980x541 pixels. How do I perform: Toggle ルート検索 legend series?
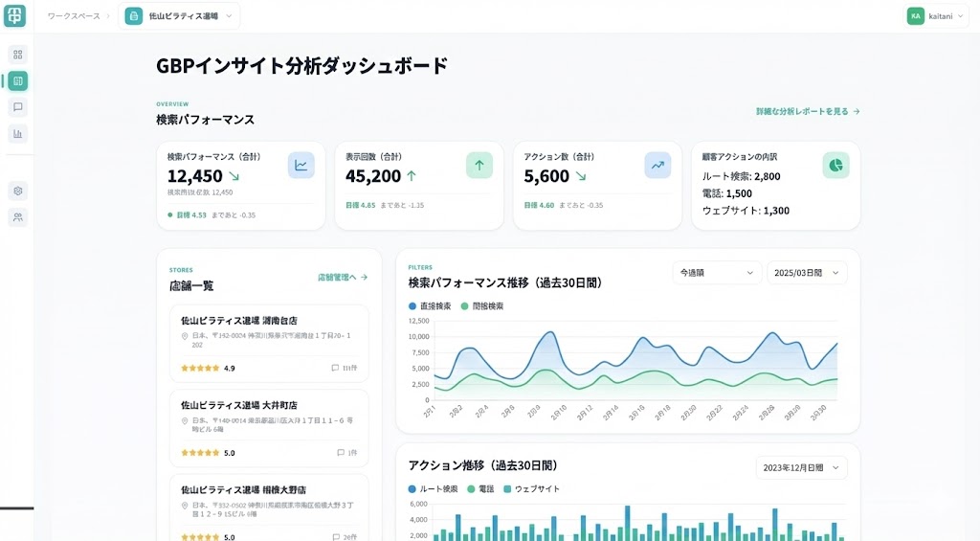click(x=433, y=488)
